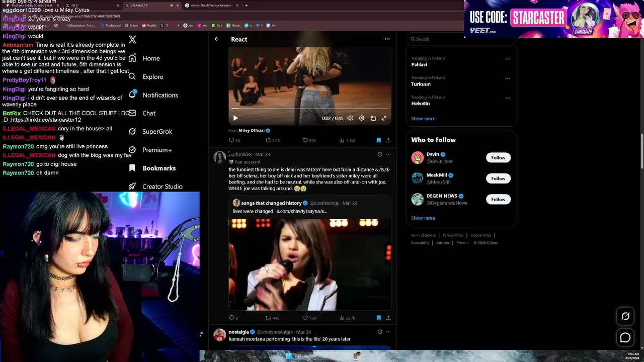Toggle bookmark on the @funtkiss post

(378, 318)
